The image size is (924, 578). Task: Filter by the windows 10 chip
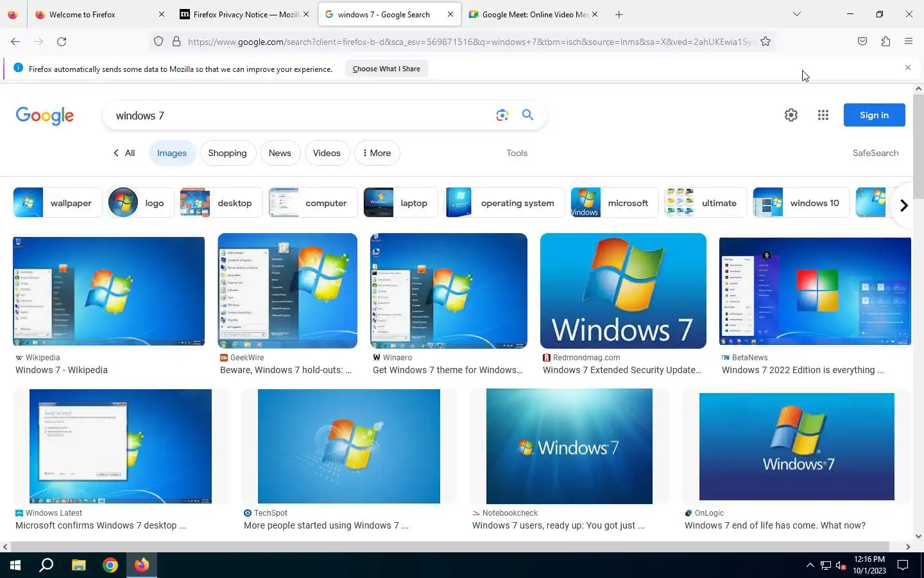[x=801, y=203]
